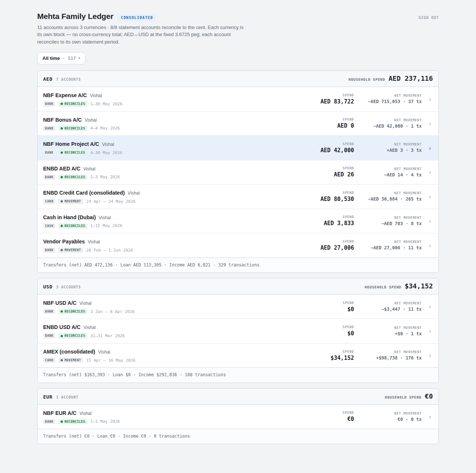Open AMEX (consolidated) account name
This screenshot has height=473, width=476.
(x=69, y=352)
